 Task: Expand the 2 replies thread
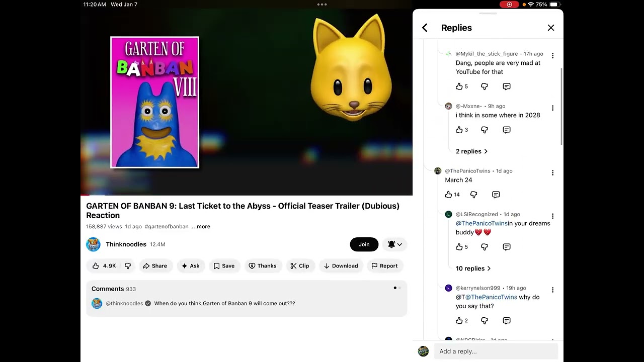(471, 151)
